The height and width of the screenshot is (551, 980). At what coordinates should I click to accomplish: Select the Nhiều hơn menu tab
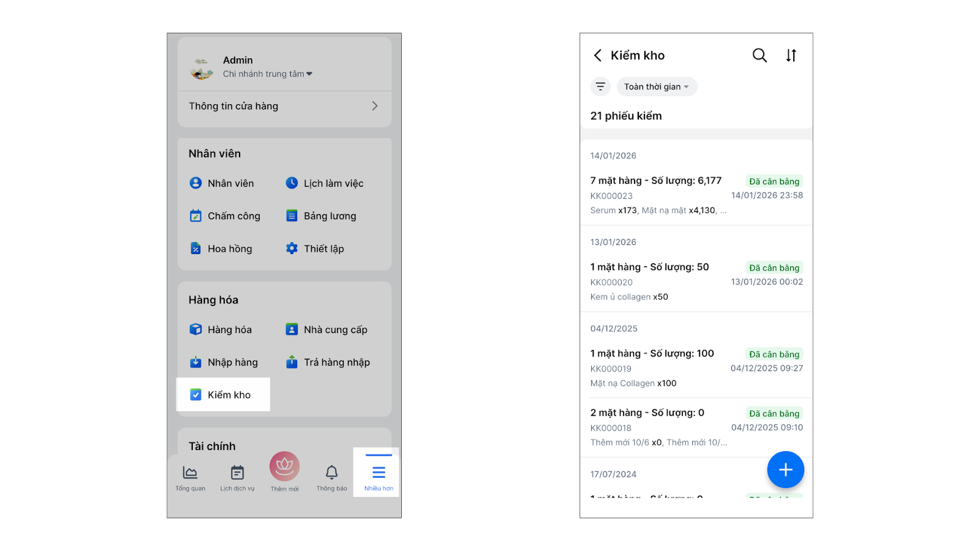point(379,473)
